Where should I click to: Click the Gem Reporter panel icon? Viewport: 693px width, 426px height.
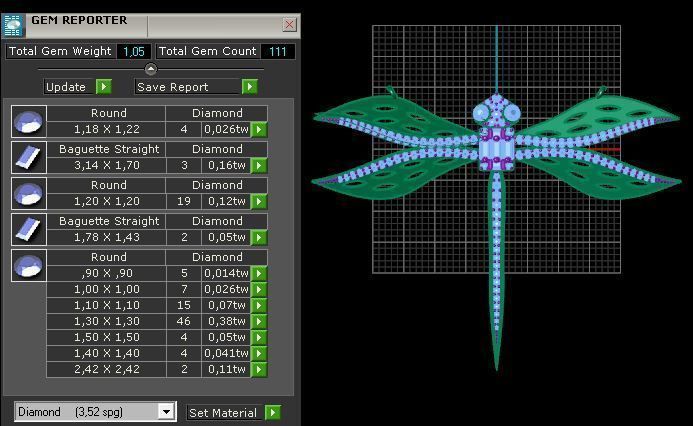[13, 25]
